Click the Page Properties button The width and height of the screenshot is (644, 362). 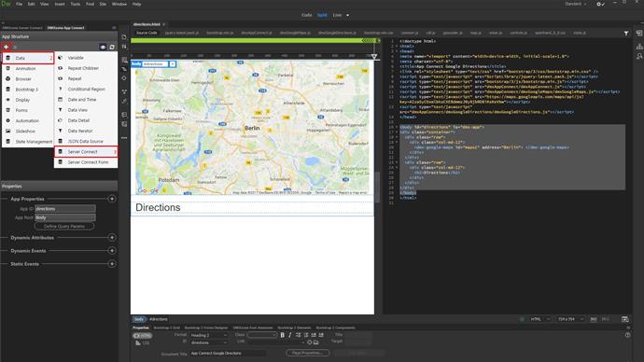point(308,353)
